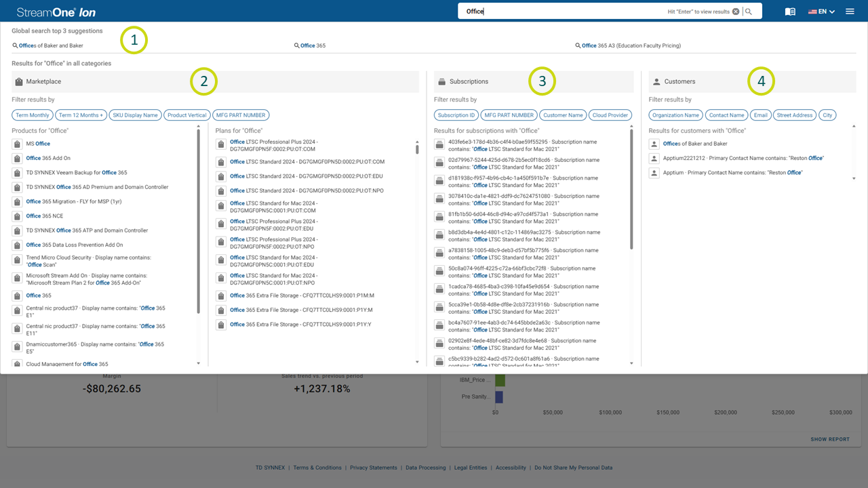868x488 pixels.
Task: Filter customers by City chip
Action: [x=827, y=115]
